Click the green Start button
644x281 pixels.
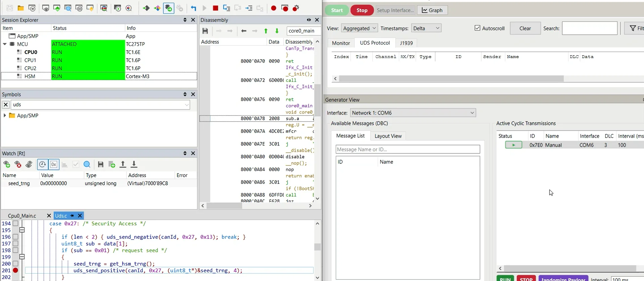[337, 10]
